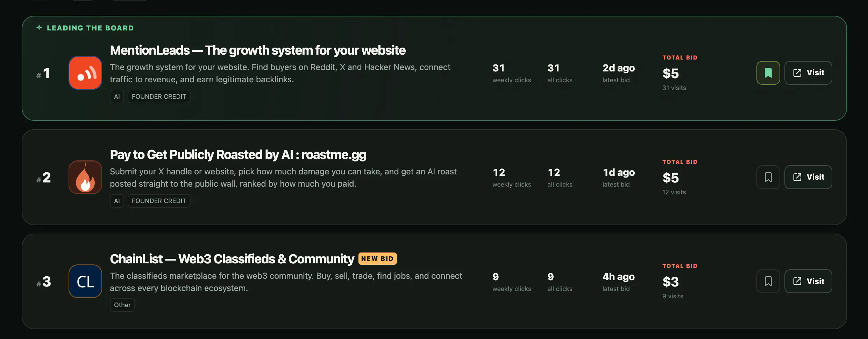868x339 pixels.
Task: Click the roastme.gg description text
Action: 283,178
